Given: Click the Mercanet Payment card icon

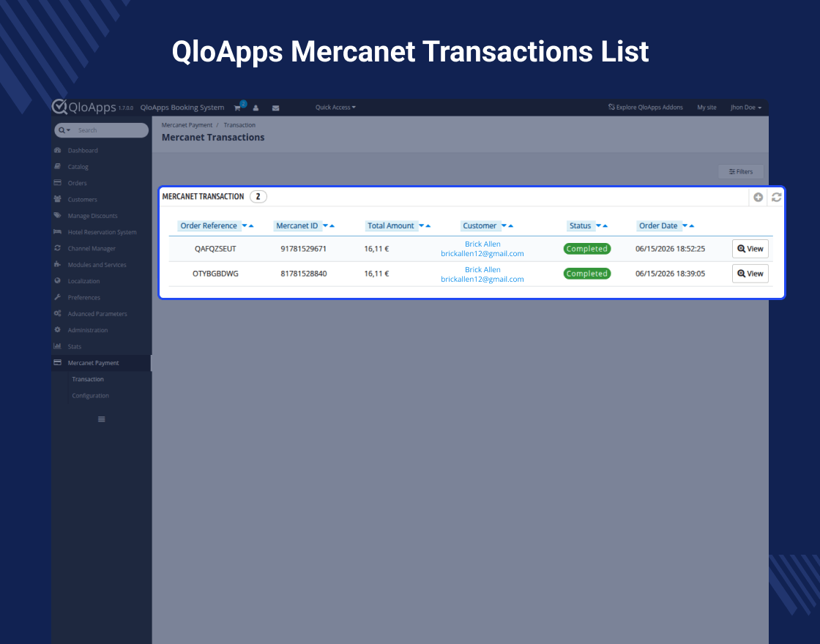Looking at the screenshot, I should click(x=58, y=362).
